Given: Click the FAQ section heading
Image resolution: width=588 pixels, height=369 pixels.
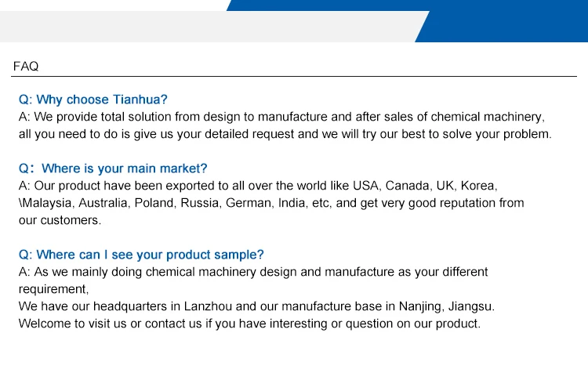Looking at the screenshot, I should click(26, 67).
